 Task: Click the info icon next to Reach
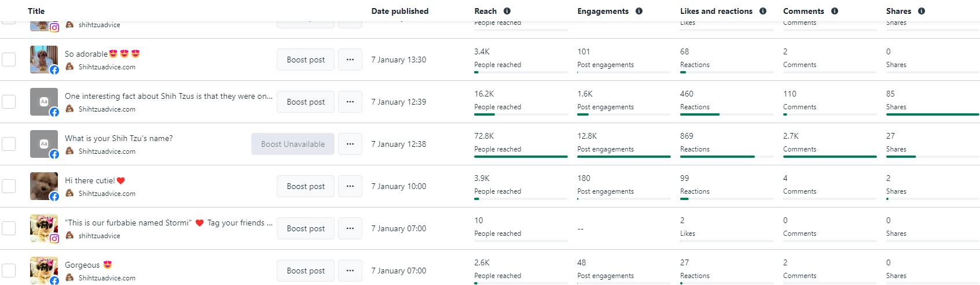click(507, 11)
